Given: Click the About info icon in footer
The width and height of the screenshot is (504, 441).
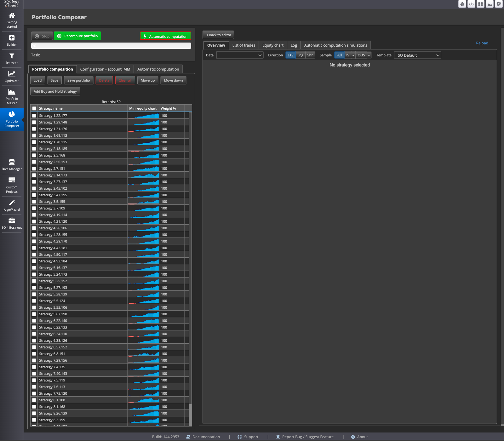Looking at the screenshot, I should 353,437.
